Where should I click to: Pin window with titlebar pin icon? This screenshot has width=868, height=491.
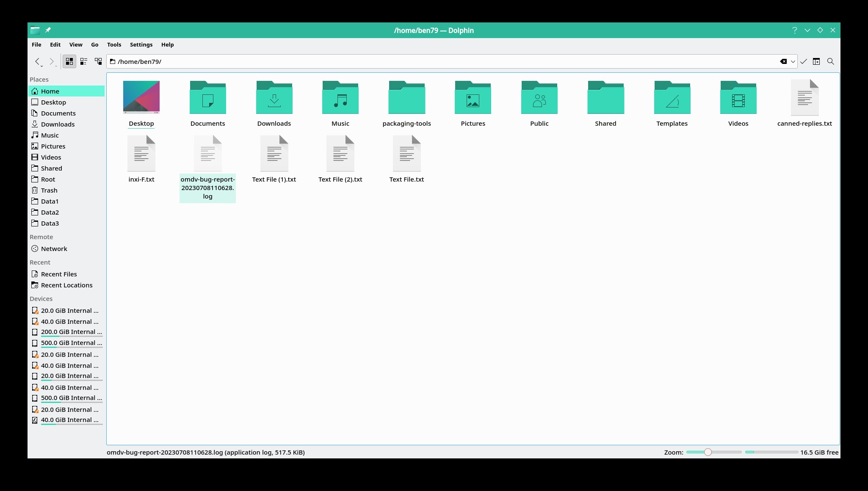tap(48, 30)
